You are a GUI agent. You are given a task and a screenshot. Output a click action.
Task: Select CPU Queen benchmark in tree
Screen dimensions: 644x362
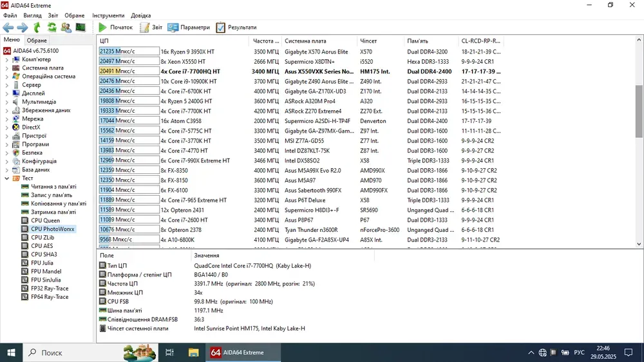click(x=45, y=220)
